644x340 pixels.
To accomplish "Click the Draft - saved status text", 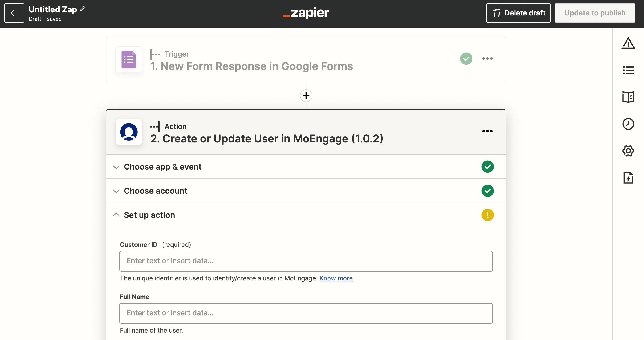I will tap(45, 19).
